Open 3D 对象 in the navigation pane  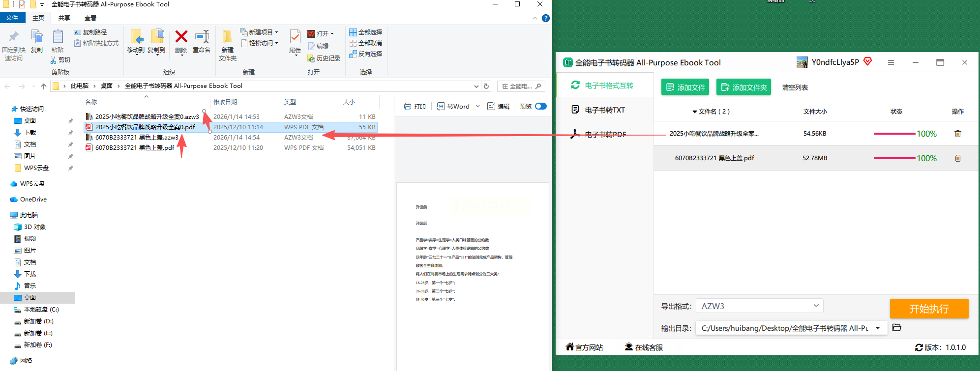(35, 227)
